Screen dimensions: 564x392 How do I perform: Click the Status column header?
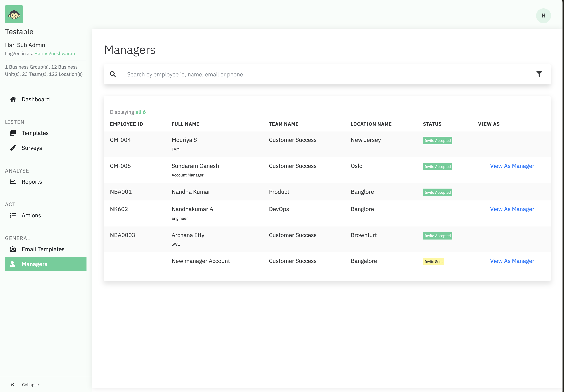pyautogui.click(x=432, y=124)
